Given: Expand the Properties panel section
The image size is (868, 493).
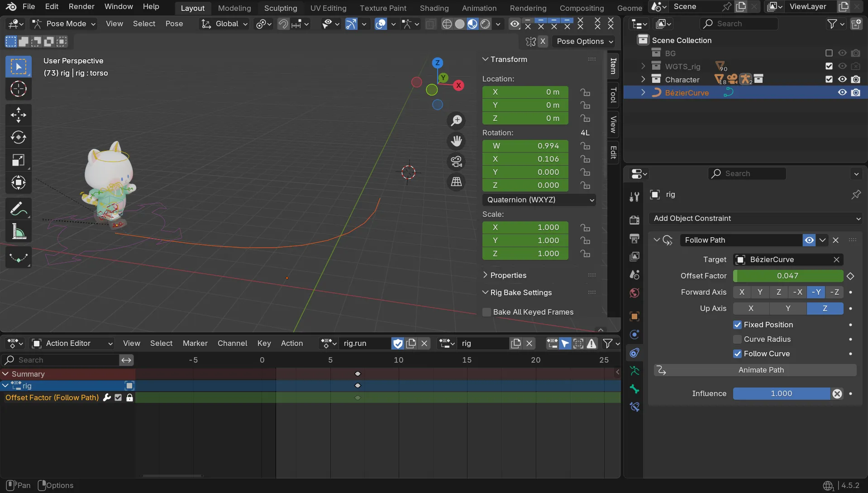Looking at the screenshot, I should tap(508, 275).
